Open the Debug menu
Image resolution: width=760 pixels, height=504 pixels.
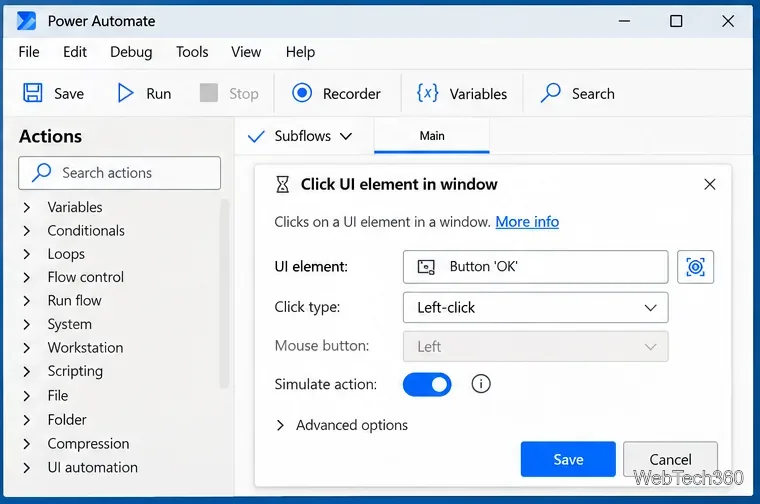(x=131, y=52)
